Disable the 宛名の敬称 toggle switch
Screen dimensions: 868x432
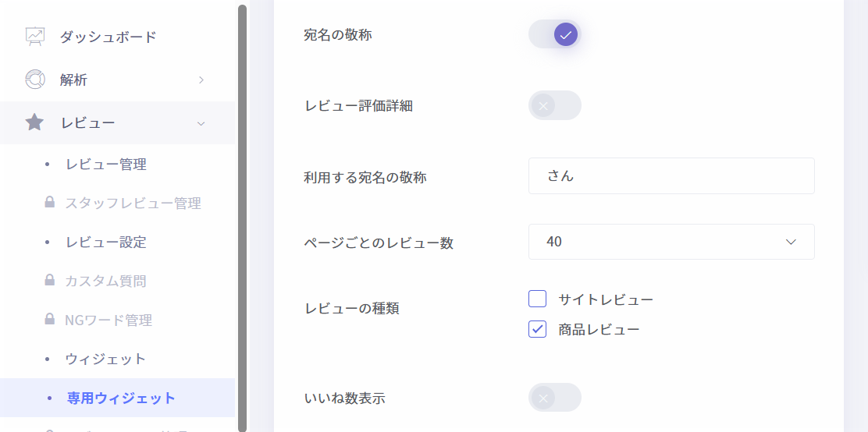tap(555, 34)
